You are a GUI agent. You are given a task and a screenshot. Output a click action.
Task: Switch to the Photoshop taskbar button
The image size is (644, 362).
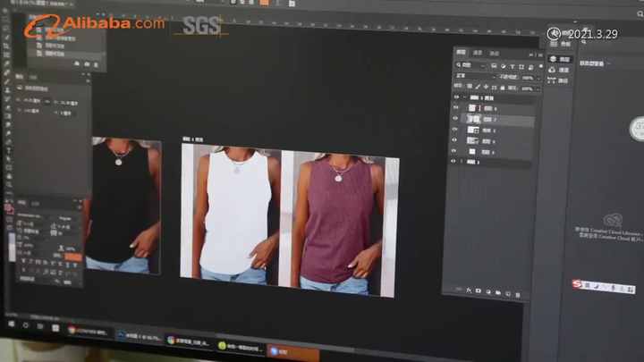click(x=139, y=337)
